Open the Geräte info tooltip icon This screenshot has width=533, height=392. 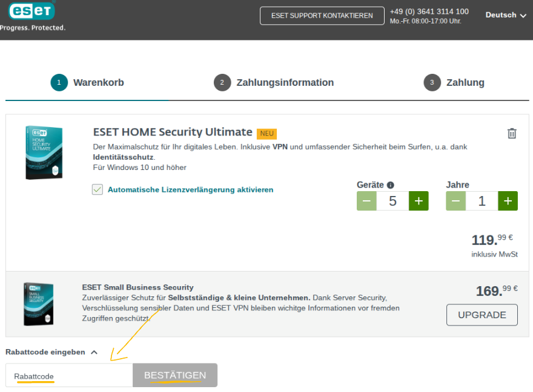click(391, 185)
